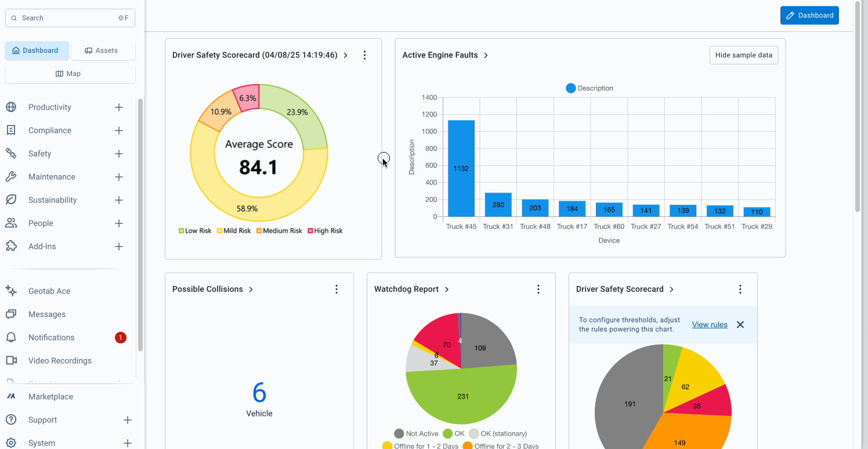Screen dimensions: 868x449
Task: Check Notifications with the red badge
Action: pyautogui.click(x=52, y=337)
